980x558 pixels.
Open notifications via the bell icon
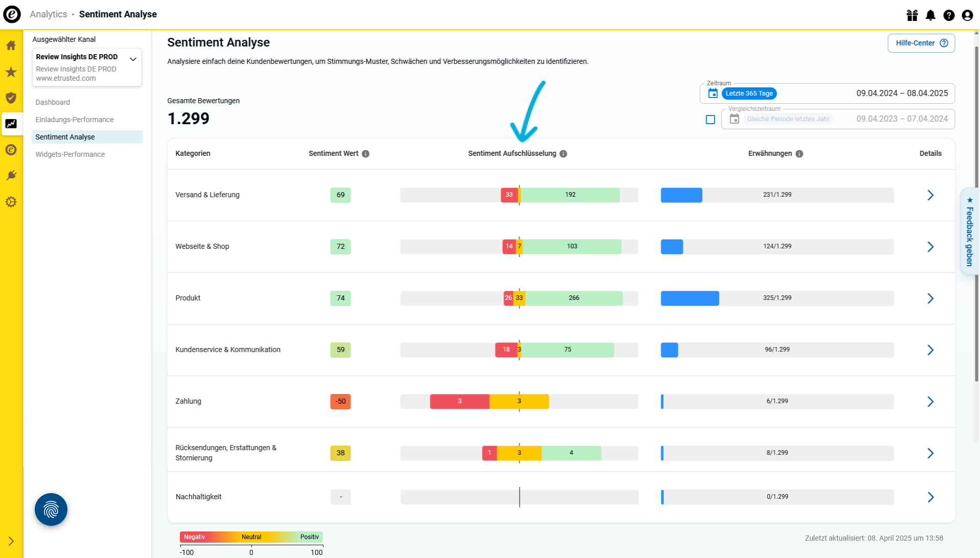(x=930, y=15)
